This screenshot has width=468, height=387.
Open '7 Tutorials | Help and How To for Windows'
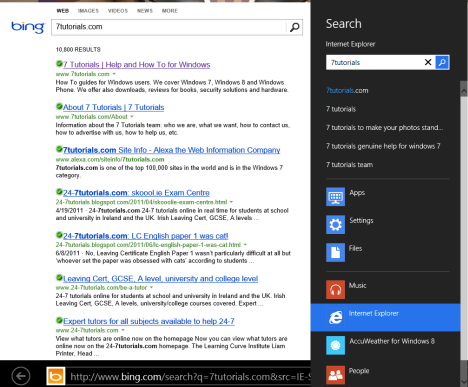[137, 65]
